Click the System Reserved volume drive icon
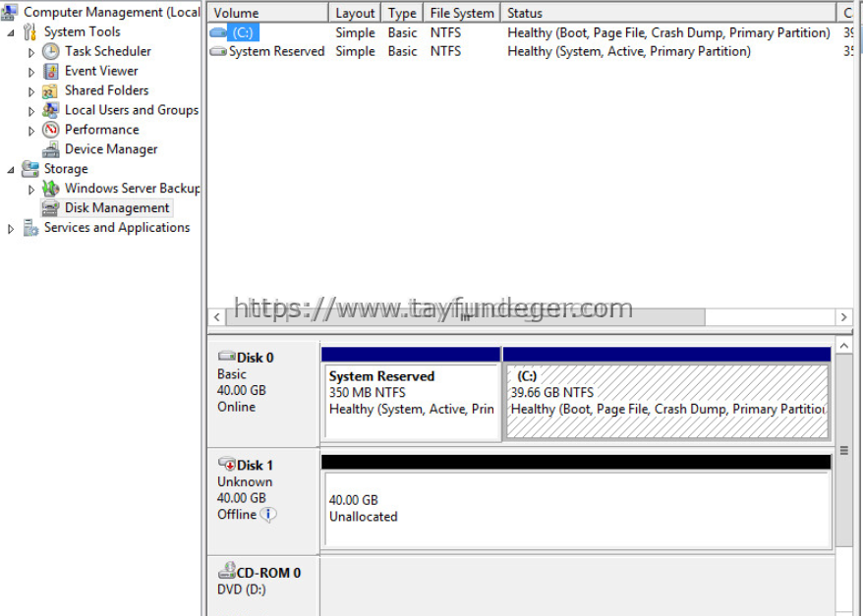This screenshot has width=863, height=616. point(218,52)
